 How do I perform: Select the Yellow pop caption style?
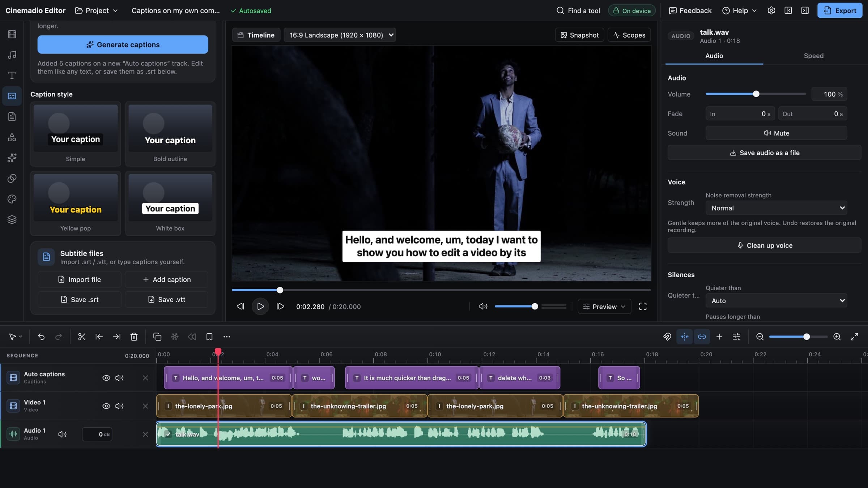click(76, 204)
